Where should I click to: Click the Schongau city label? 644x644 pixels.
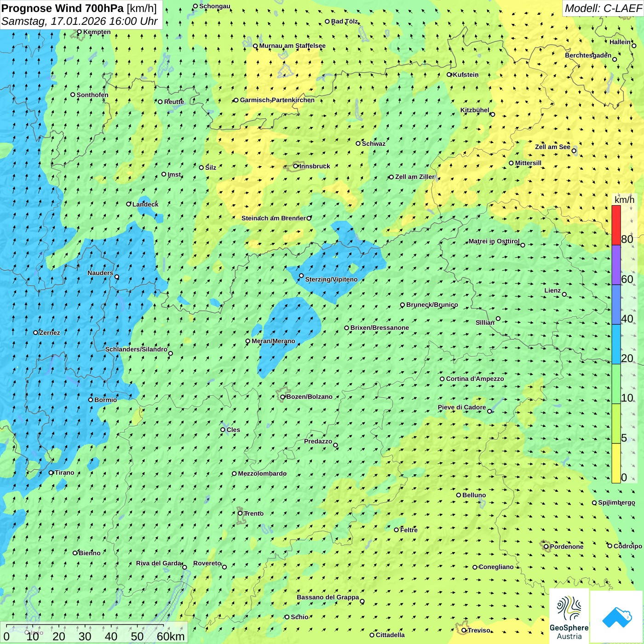[x=215, y=6]
